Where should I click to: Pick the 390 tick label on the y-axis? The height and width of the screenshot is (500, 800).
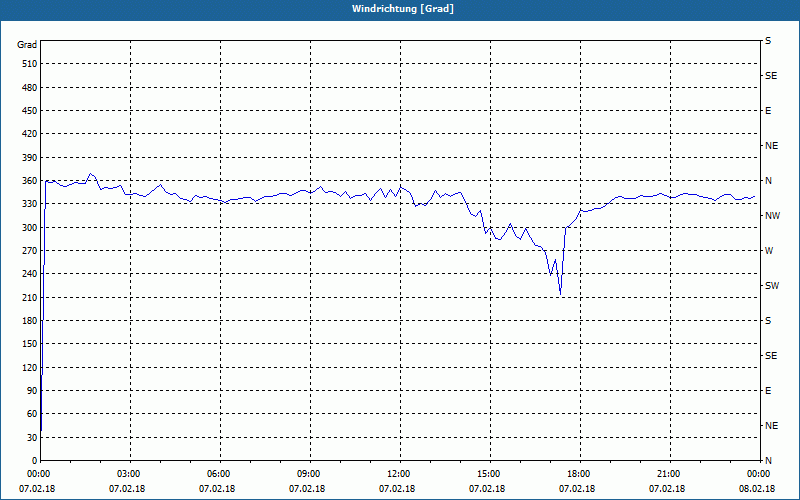click(x=30, y=158)
